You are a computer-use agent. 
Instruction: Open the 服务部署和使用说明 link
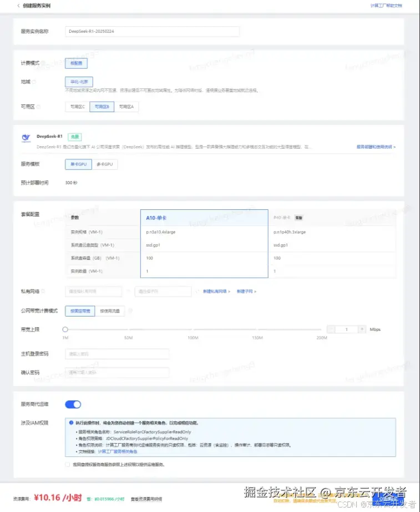click(376, 147)
